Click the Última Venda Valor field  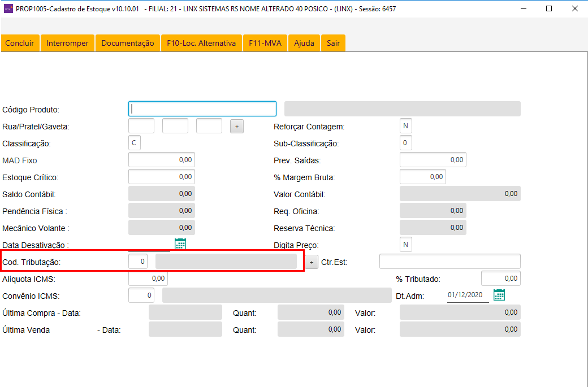[x=460, y=329]
